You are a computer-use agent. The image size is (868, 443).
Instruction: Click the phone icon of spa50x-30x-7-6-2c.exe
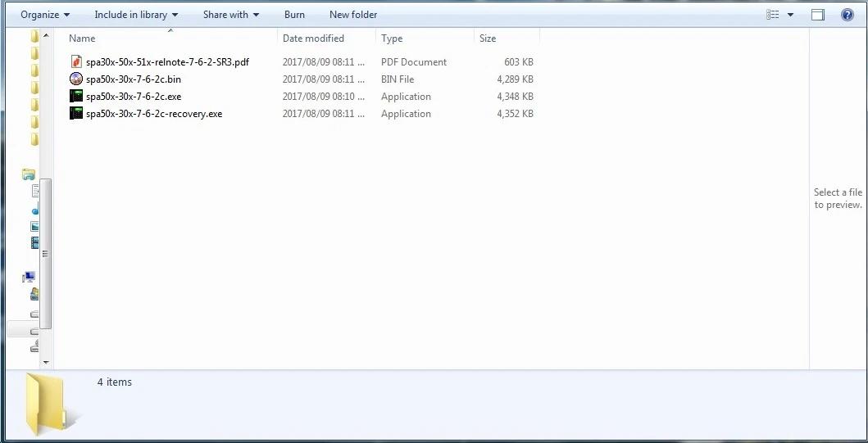tap(76, 96)
